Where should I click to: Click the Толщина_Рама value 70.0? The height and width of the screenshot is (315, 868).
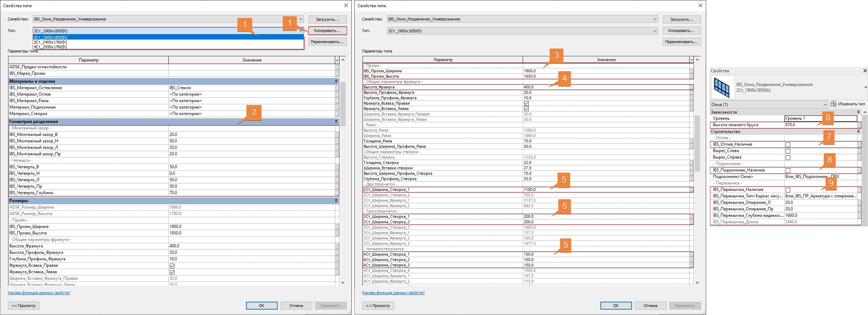[606, 141]
